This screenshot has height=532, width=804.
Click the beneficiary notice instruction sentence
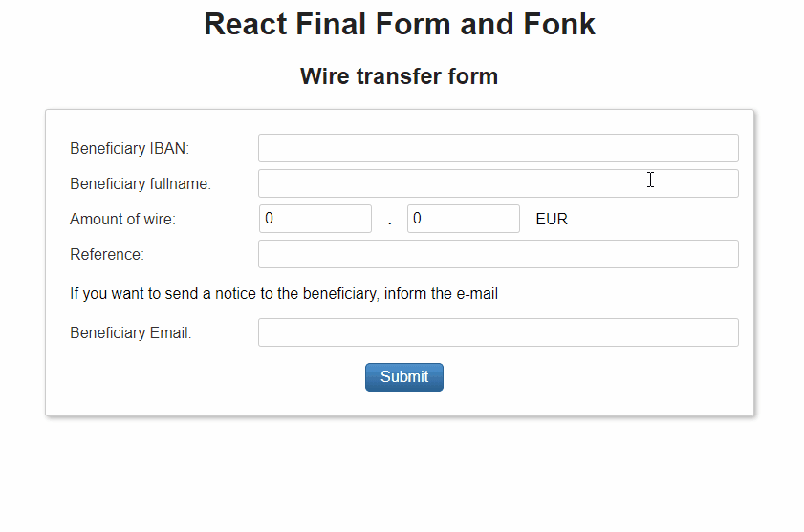tap(284, 294)
